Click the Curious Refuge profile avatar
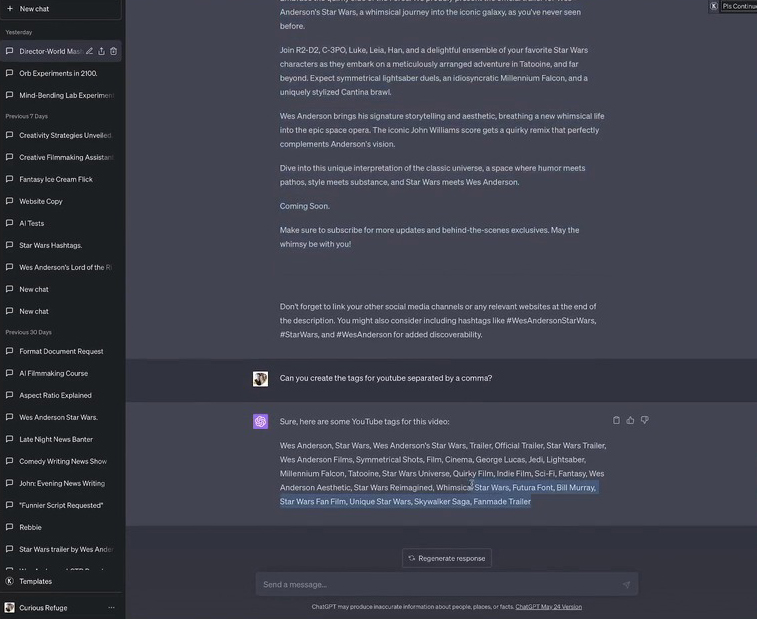This screenshot has height=619, width=757. coord(9,607)
